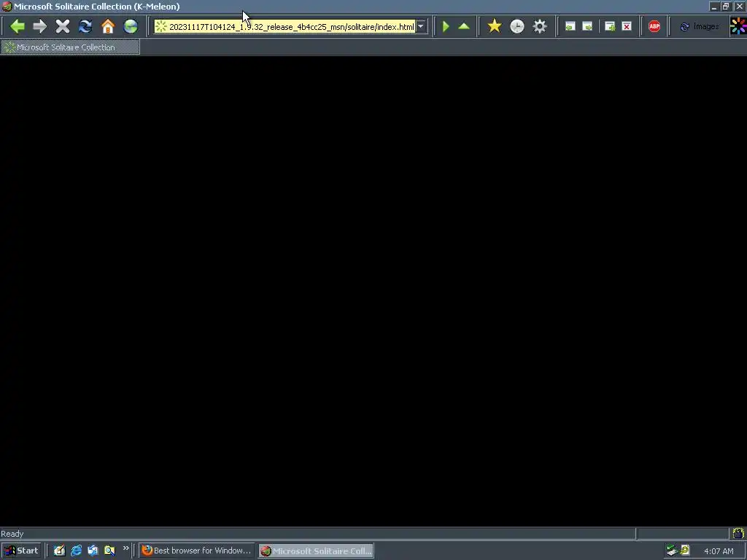This screenshot has width=747, height=560.
Task: Open preferences gear icon
Action: (540, 26)
